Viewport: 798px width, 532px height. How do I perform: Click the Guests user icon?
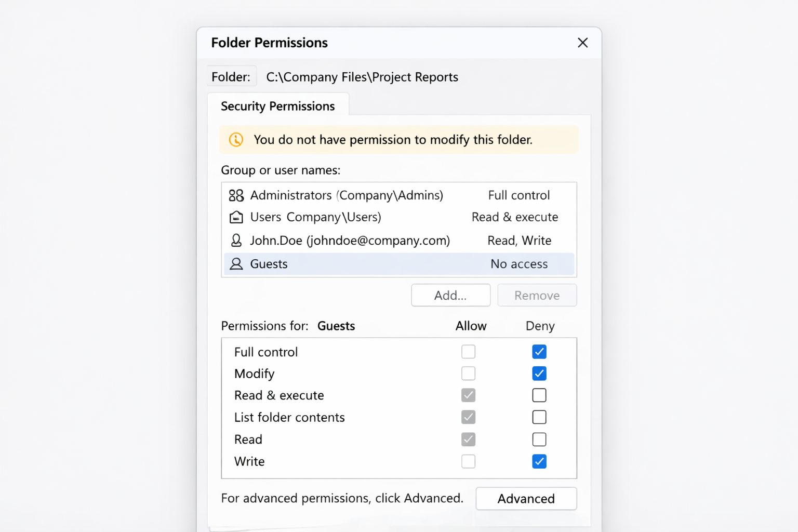tap(236, 264)
